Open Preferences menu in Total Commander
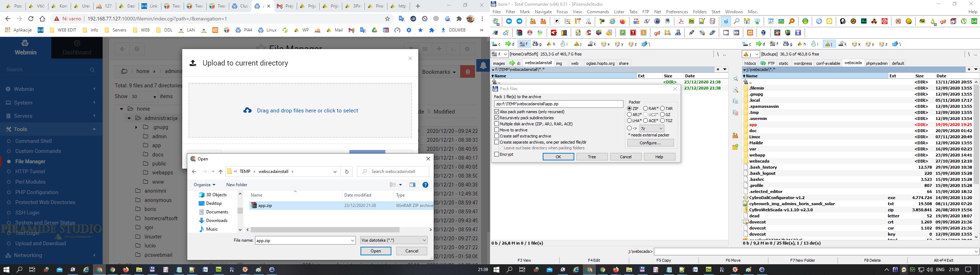The image size is (980, 275). (x=677, y=12)
